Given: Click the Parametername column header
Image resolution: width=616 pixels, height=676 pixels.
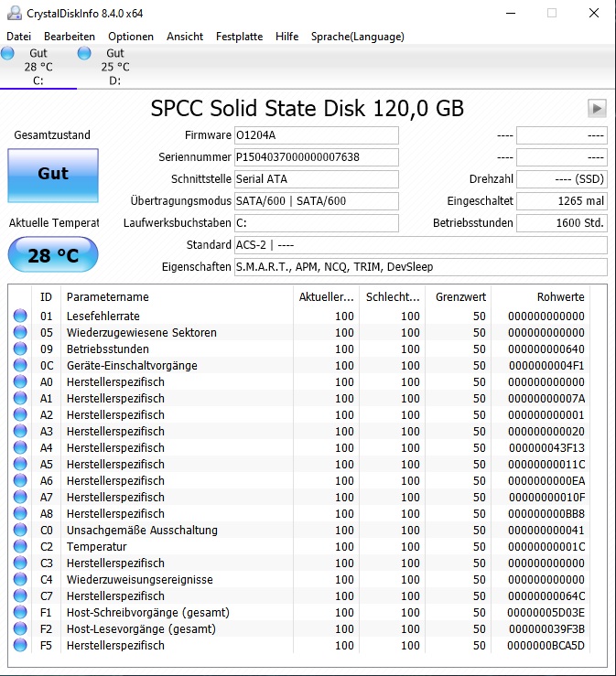Looking at the screenshot, I should pos(177,297).
